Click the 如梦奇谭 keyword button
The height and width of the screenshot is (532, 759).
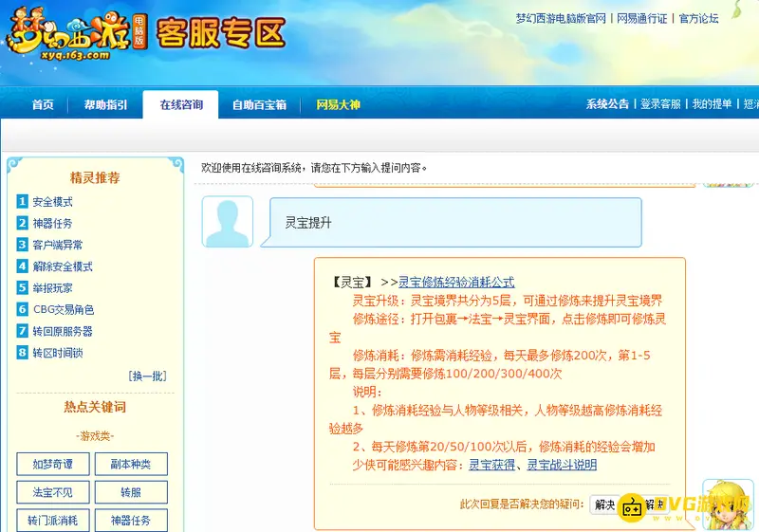pos(53,465)
